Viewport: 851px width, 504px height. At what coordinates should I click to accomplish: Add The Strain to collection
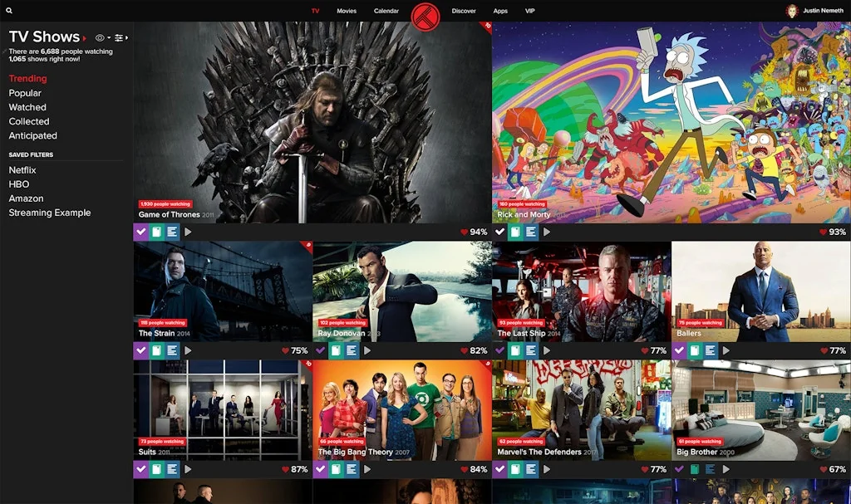click(x=156, y=350)
